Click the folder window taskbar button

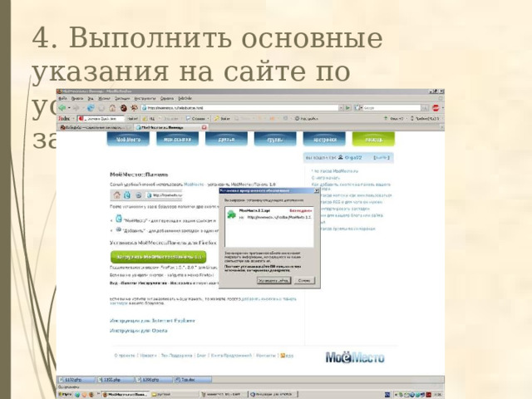[174, 394]
